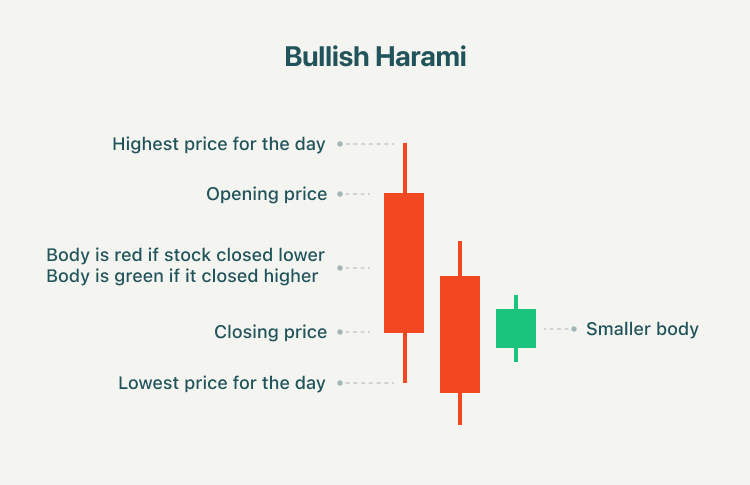Click the lower wick of the first red candle
Screen dimensions: 750x485
(404, 357)
